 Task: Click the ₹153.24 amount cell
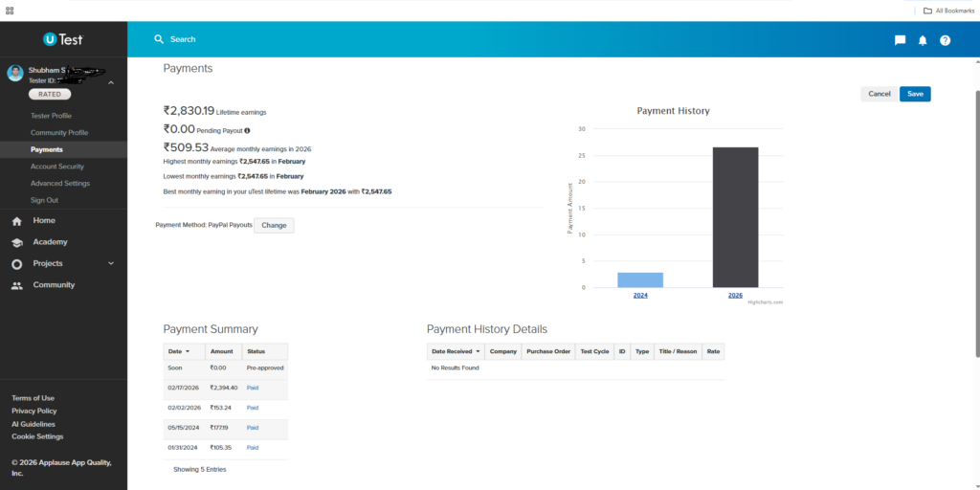point(222,408)
